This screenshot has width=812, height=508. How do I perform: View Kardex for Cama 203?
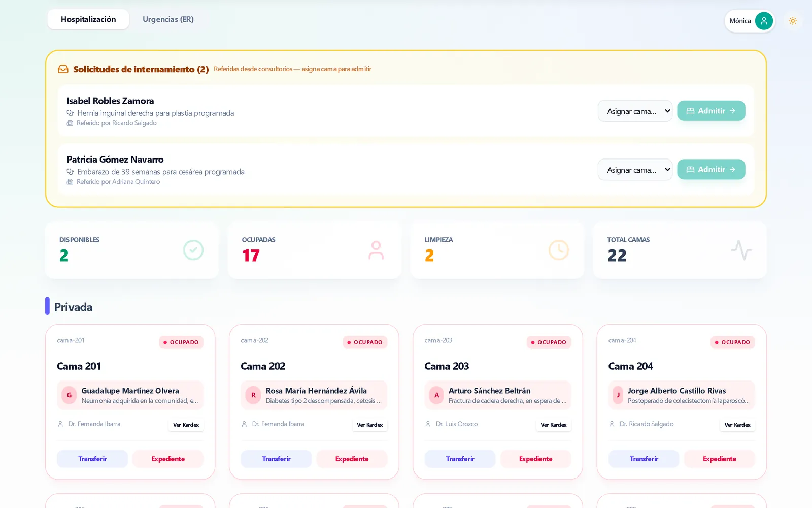[553, 425]
